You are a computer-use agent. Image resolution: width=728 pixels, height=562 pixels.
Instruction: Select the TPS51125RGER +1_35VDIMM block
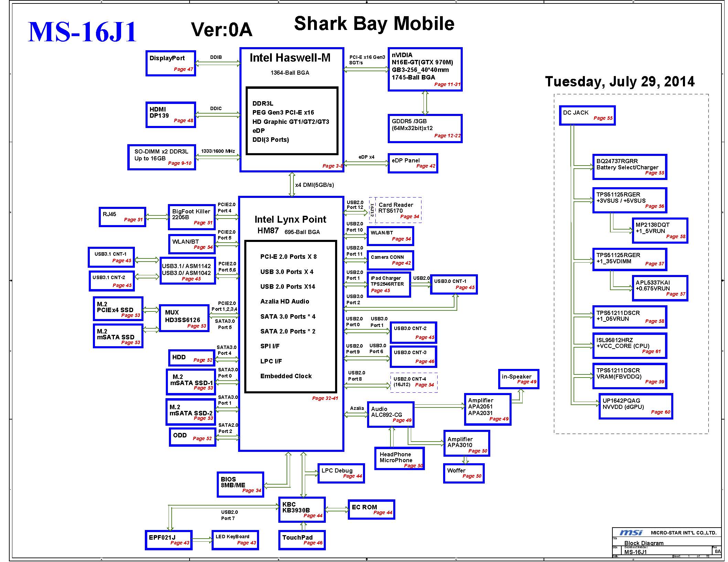point(630,259)
